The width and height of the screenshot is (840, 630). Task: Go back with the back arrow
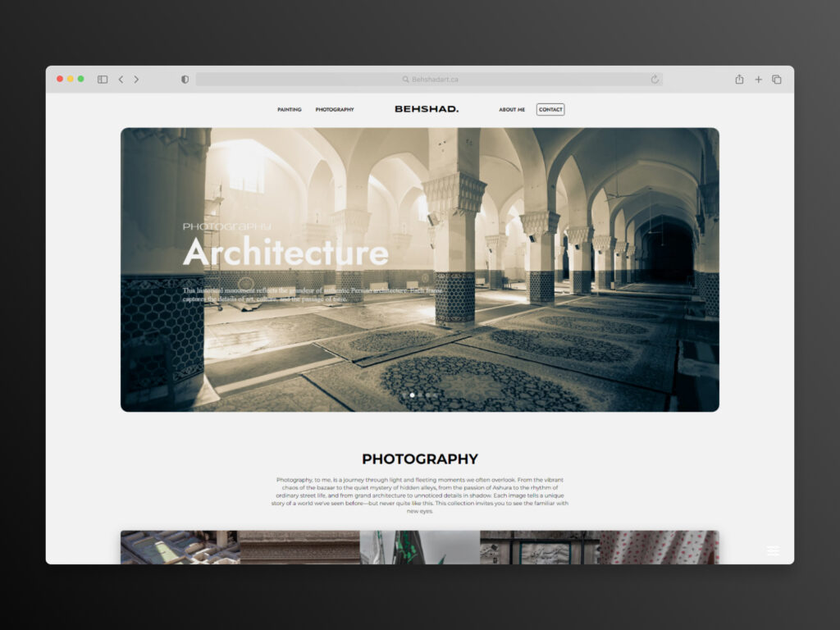[121, 80]
